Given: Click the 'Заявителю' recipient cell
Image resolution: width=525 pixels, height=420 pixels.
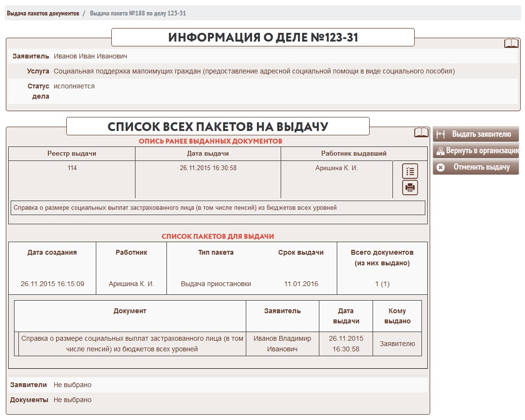Looking at the screenshot, I should click(397, 344).
